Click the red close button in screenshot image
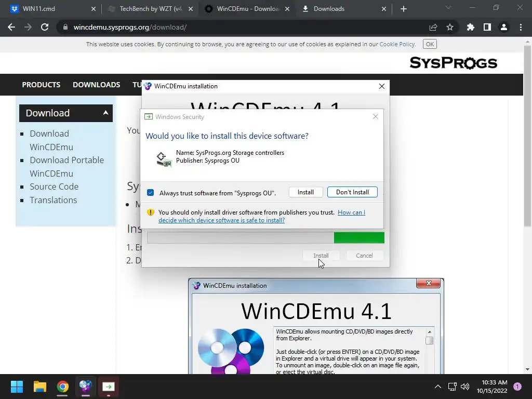 tap(428, 283)
